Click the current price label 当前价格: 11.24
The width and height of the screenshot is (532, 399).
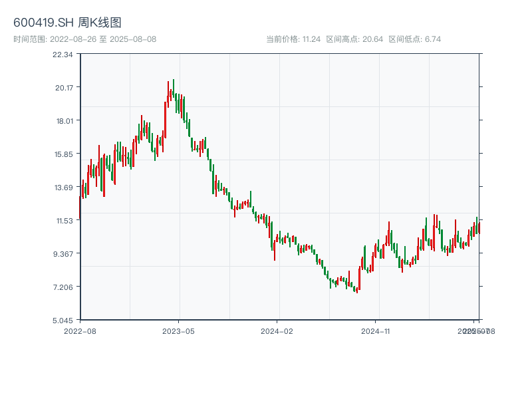[293, 39]
